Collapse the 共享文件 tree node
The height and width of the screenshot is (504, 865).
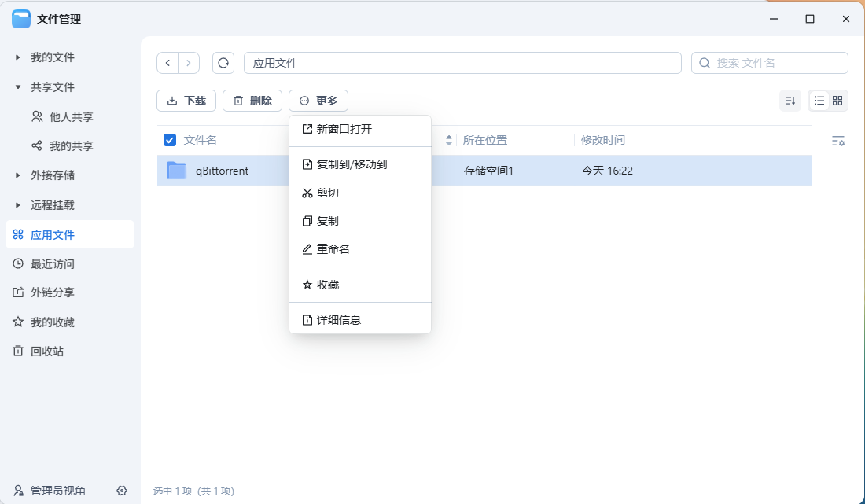18,87
